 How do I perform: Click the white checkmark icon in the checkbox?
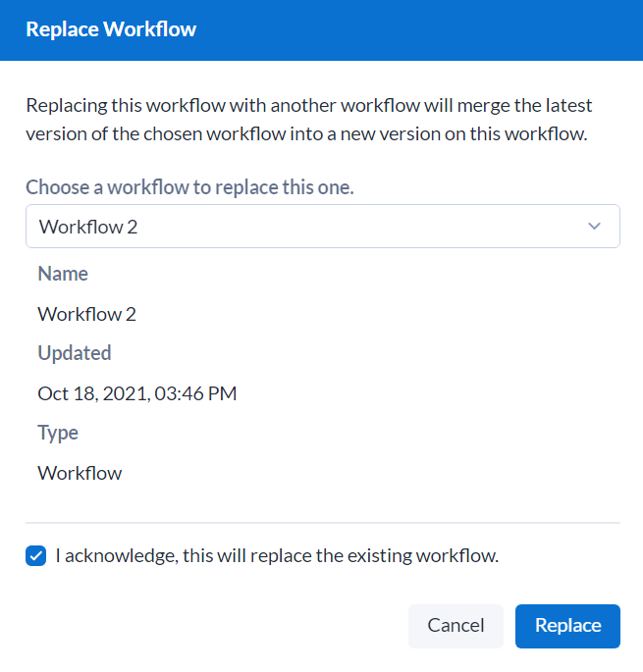point(36,556)
